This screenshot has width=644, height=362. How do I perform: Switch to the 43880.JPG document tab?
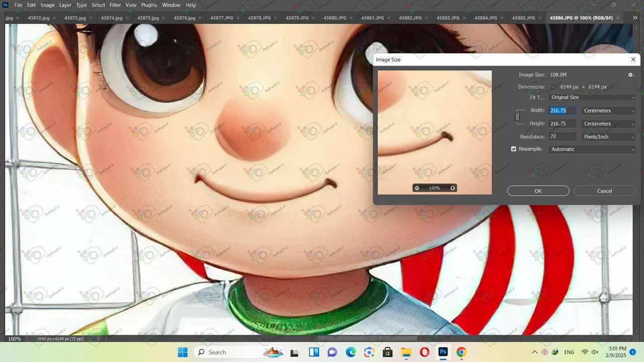(x=334, y=18)
